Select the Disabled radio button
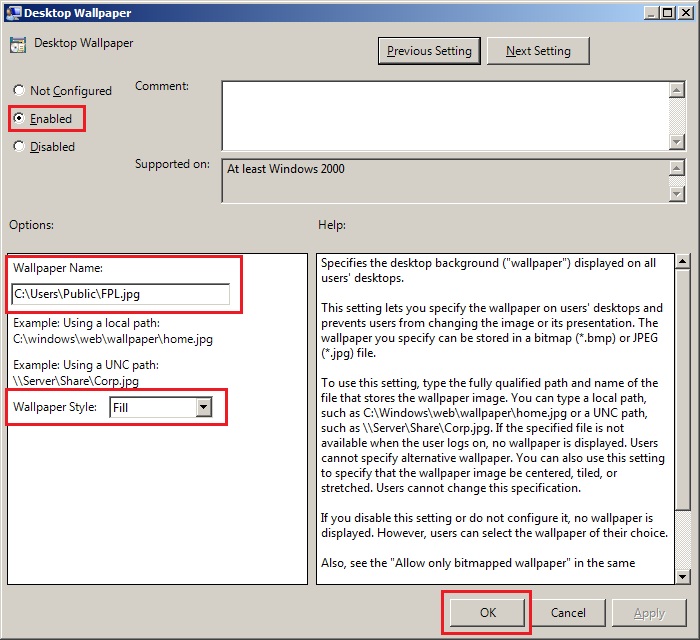This screenshot has width=700, height=640. click(19, 146)
